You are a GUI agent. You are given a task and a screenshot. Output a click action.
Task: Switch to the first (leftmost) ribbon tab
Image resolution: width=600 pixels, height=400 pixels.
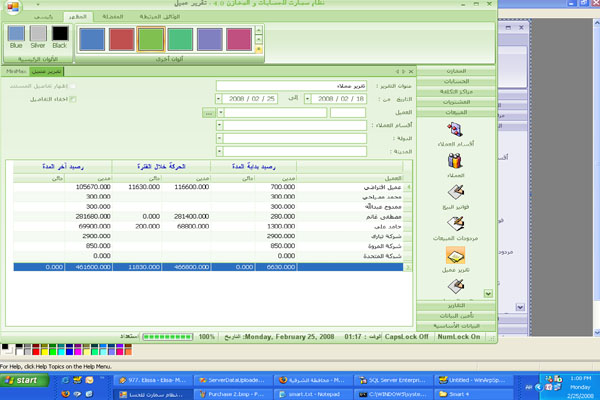[43, 17]
